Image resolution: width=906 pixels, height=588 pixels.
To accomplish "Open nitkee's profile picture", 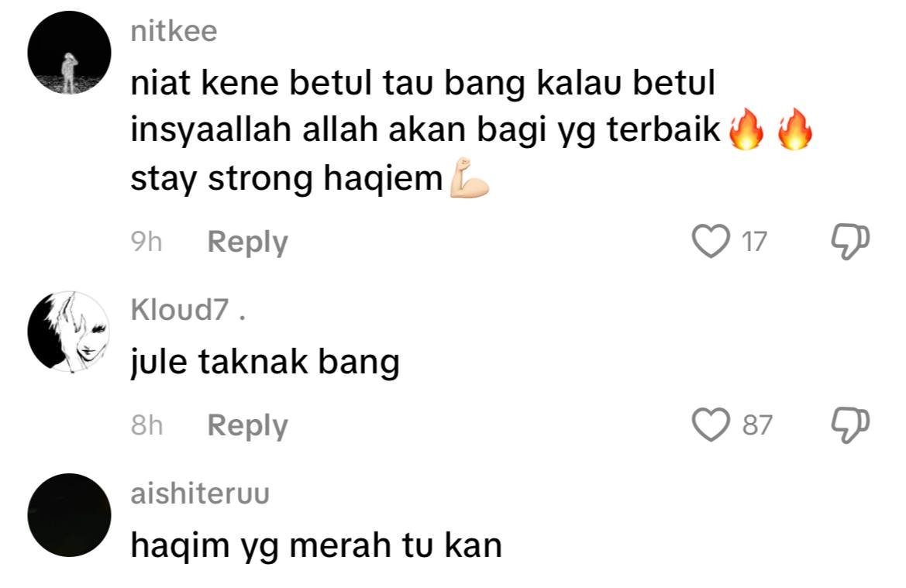I will pyautogui.click(x=69, y=53).
